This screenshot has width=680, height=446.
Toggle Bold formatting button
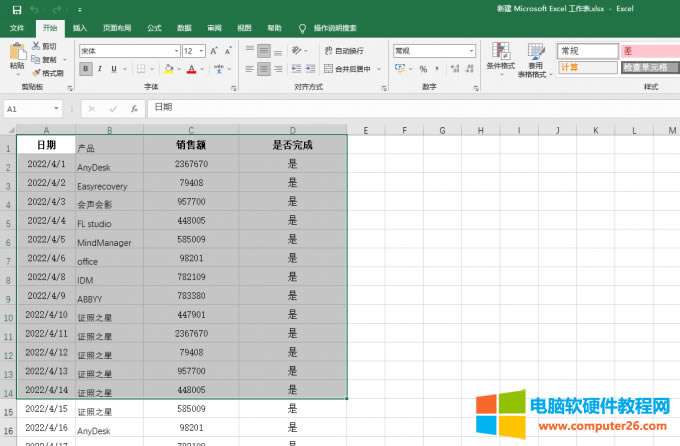(x=86, y=69)
